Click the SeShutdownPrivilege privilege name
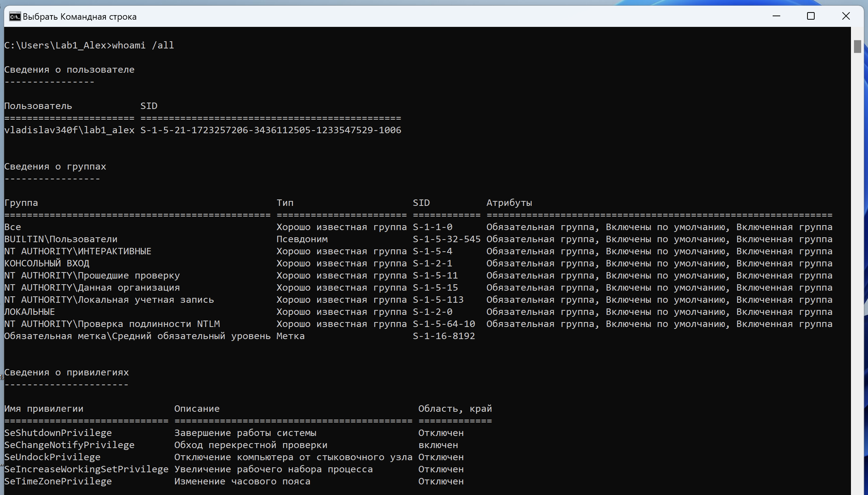The image size is (868, 495). [x=58, y=433]
